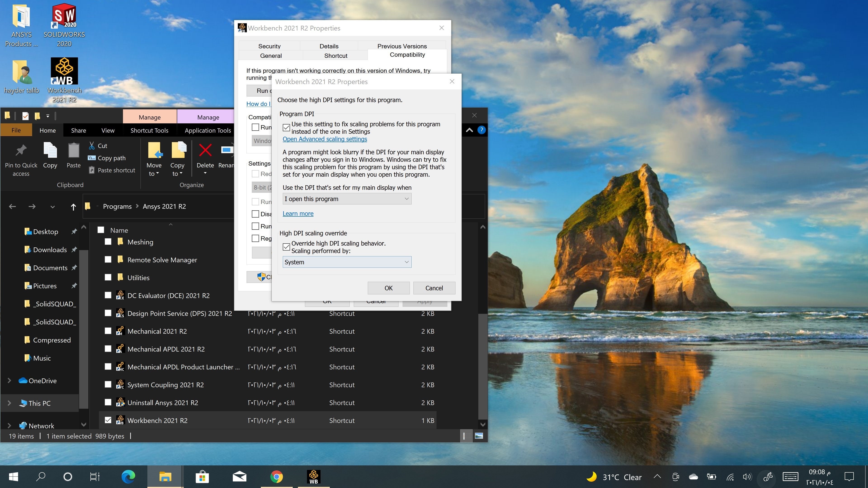Select Workbench 2021 R2 desktop shortcut
Image resolution: width=868 pixels, height=488 pixels.
click(64, 80)
